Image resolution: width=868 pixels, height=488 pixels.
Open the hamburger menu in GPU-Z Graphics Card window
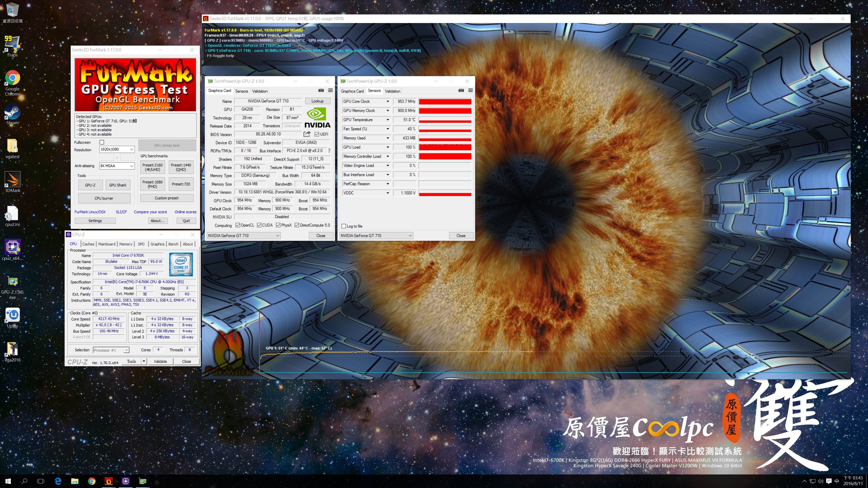click(x=330, y=90)
